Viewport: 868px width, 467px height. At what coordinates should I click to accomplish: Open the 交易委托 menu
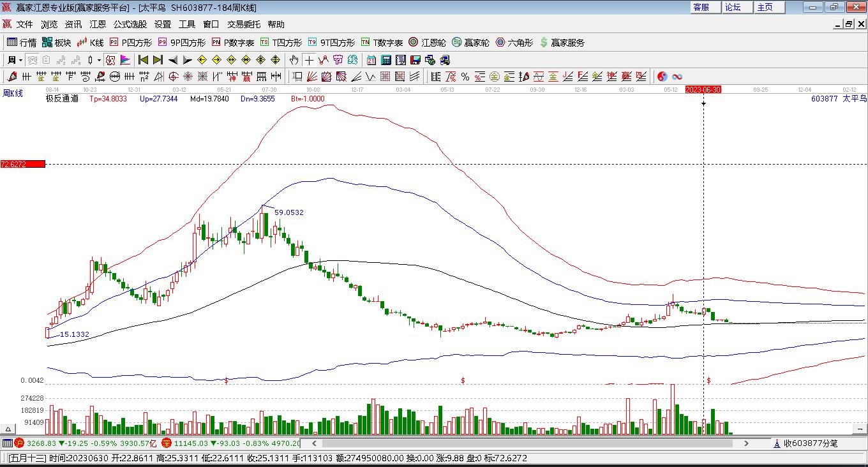(244, 24)
